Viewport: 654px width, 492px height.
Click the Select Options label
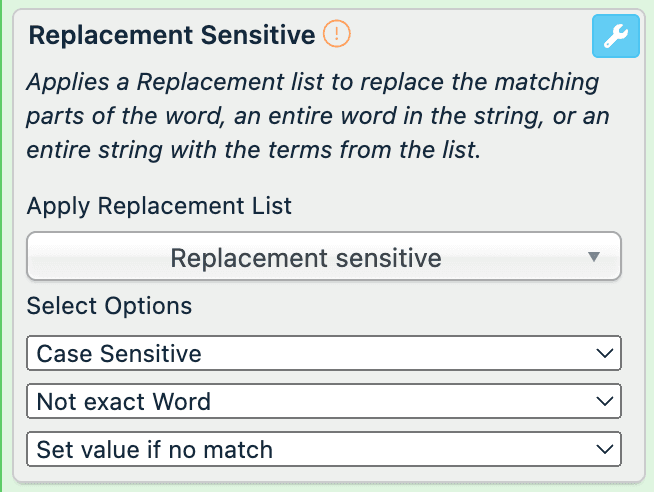click(x=109, y=305)
